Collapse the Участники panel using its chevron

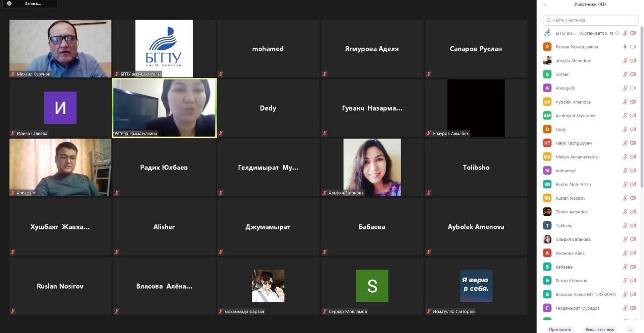(x=544, y=4)
